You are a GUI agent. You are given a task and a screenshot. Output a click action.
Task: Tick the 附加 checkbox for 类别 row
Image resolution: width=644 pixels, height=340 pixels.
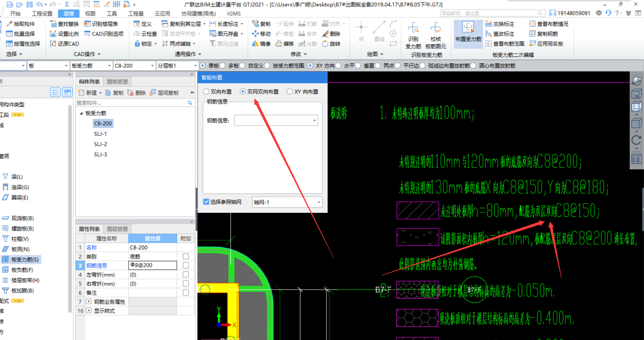point(186,256)
